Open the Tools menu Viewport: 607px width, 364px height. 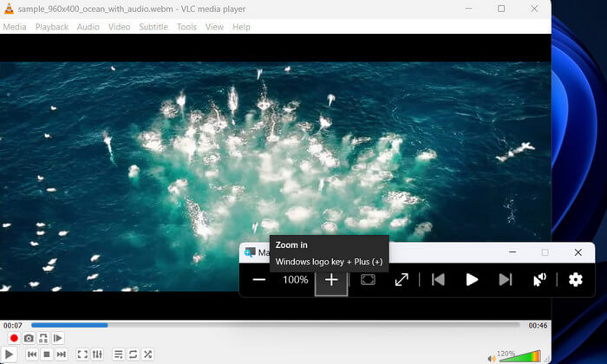[186, 27]
